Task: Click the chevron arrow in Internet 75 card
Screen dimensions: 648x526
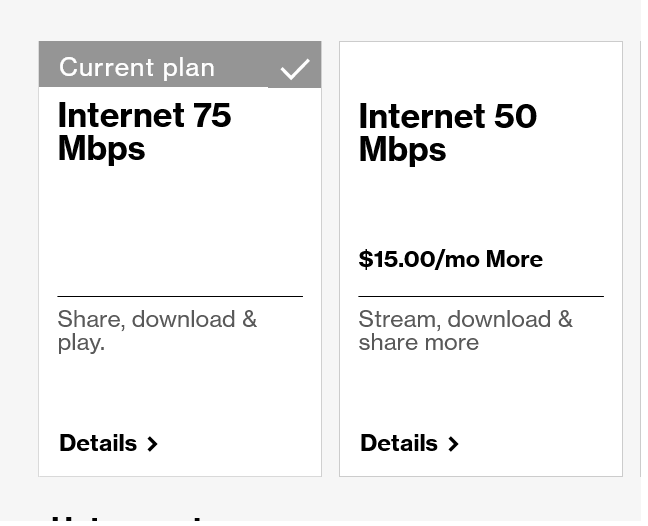Action: pos(152,444)
